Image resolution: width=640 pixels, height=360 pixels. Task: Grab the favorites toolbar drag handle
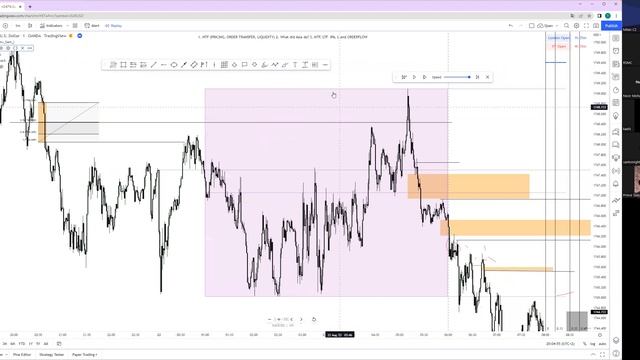(105, 65)
